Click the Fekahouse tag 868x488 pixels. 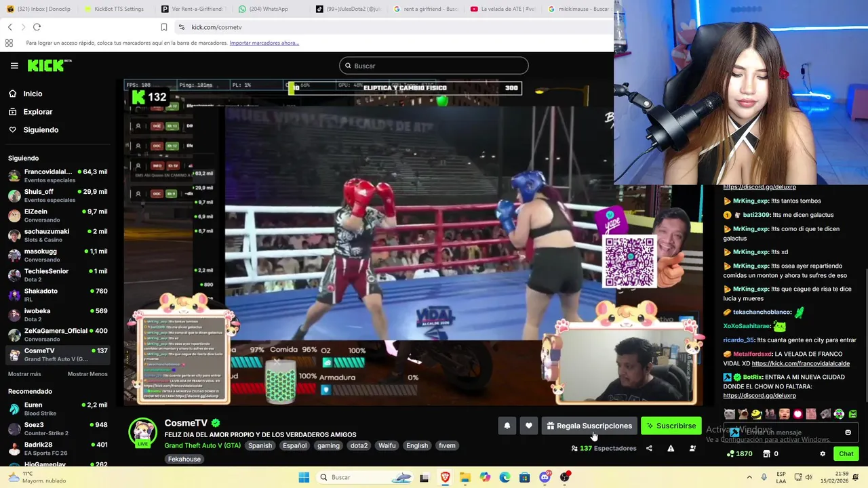click(x=184, y=459)
